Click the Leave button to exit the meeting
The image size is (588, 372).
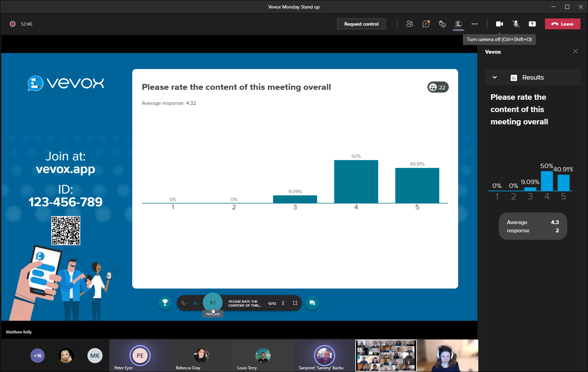click(562, 24)
